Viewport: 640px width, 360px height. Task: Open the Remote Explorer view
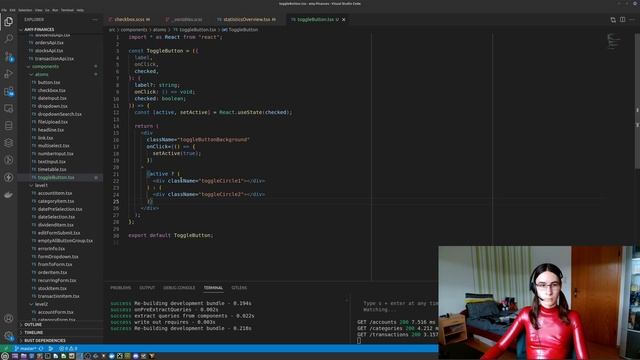9,109
